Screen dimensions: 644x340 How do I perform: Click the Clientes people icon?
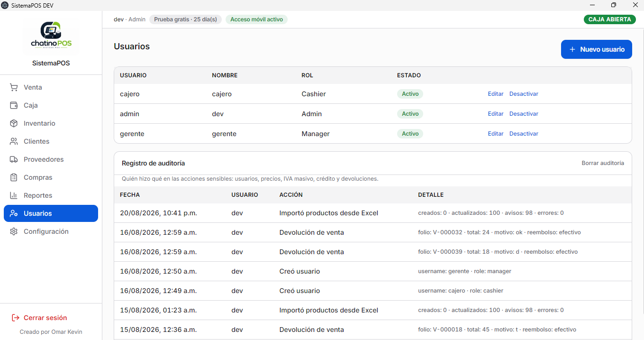click(x=14, y=141)
